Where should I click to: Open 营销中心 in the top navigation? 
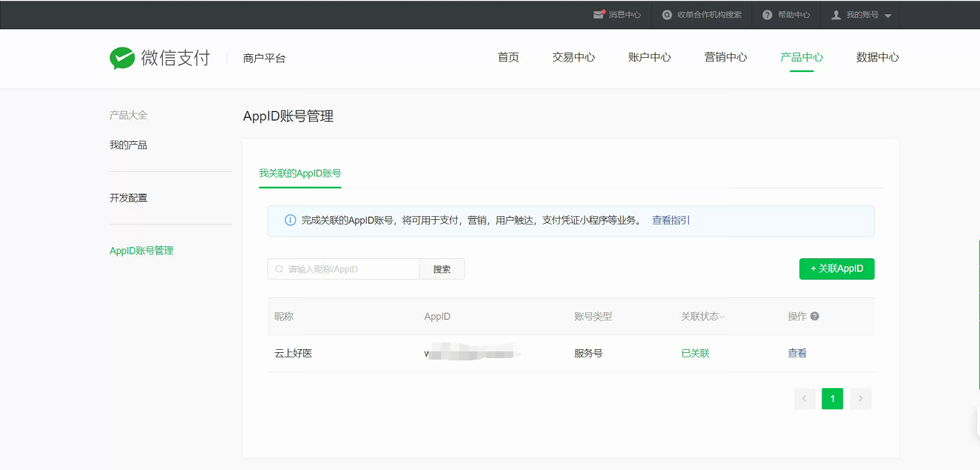click(x=726, y=57)
